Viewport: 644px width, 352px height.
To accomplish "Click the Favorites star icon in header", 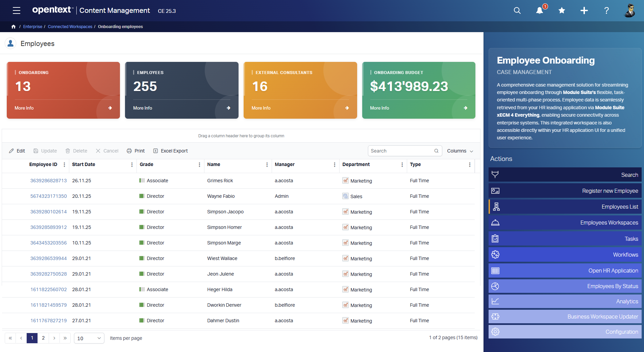I will [x=561, y=10].
